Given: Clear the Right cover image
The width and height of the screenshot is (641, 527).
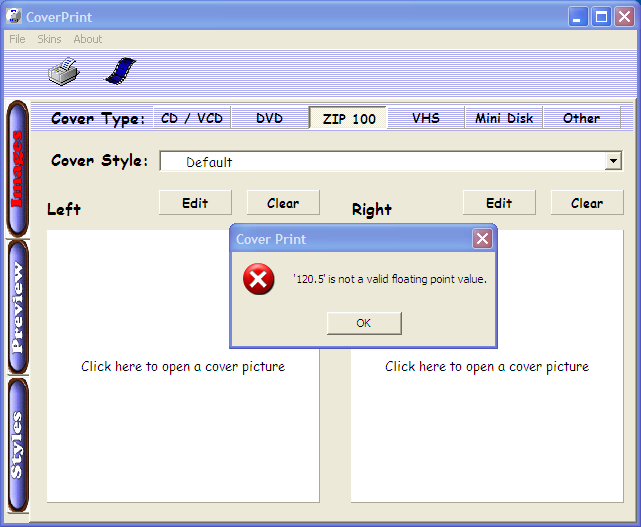Looking at the screenshot, I should click(586, 203).
